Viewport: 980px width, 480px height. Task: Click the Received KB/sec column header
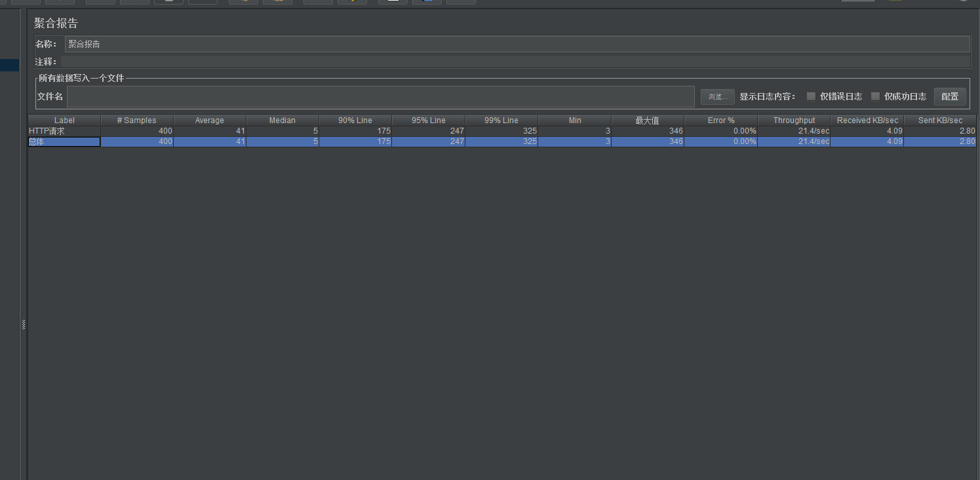point(867,120)
